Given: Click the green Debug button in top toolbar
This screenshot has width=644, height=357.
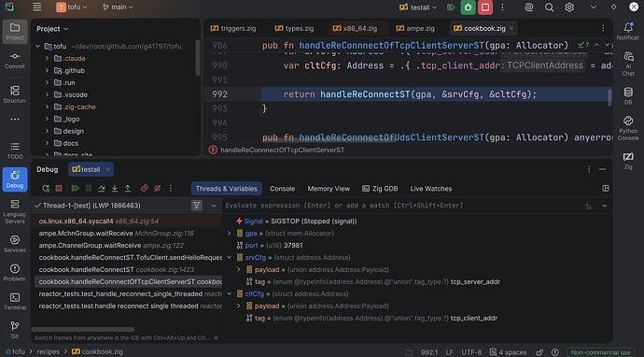Looking at the screenshot, I should 468,7.
